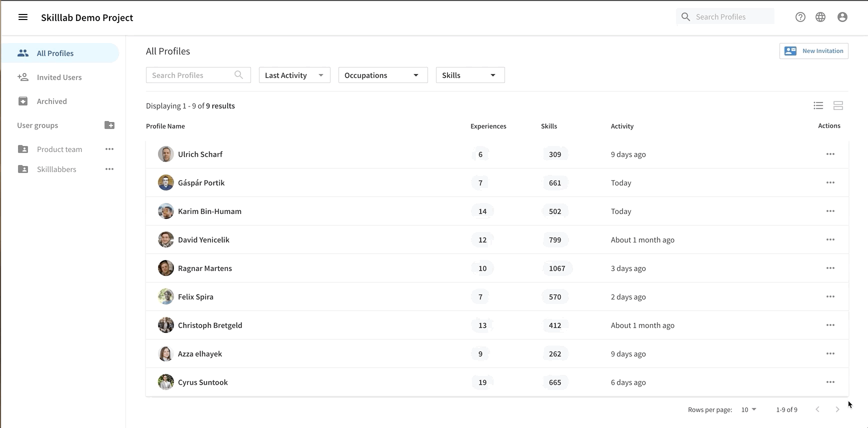Click the Activity column header

[x=622, y=126]
